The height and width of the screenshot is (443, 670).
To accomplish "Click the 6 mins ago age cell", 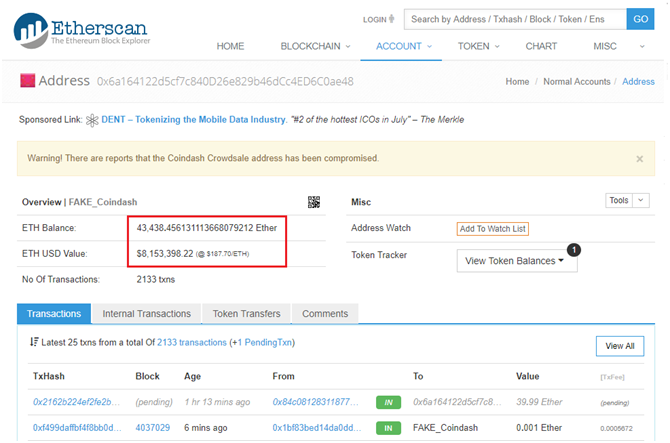I will tap(206, 428).
